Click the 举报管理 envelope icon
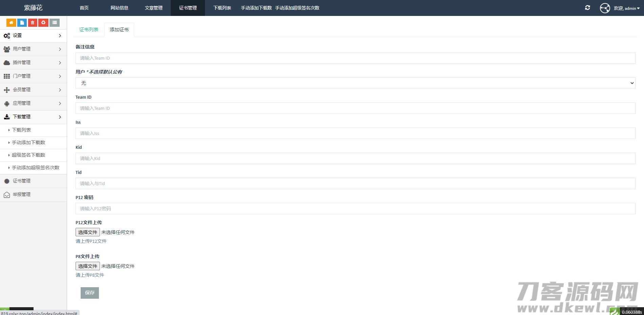The width and height of the screenshot is (644, 315). tap(7, 195)
